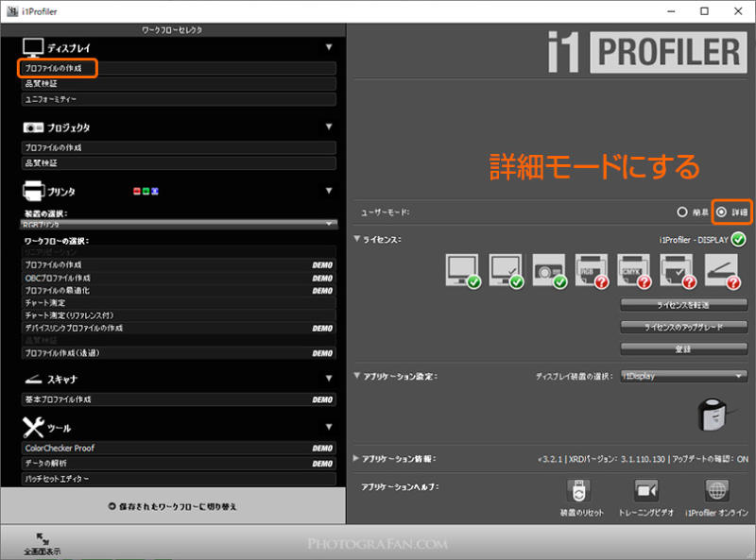Click the version and update status text

(644, 459)
